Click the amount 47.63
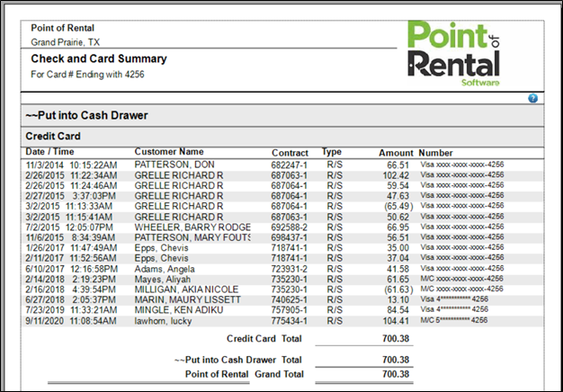Viewport: 563px width, 392px height. [398, 196]
